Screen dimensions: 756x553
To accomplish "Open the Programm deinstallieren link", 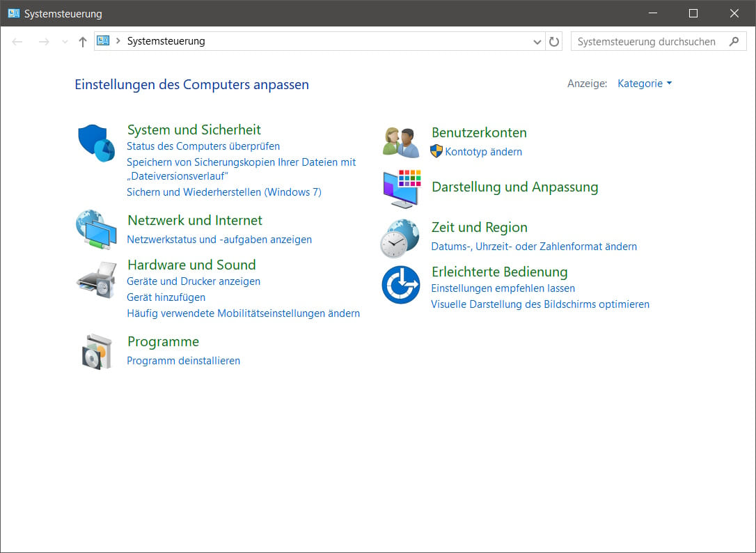I will point(183,361).
